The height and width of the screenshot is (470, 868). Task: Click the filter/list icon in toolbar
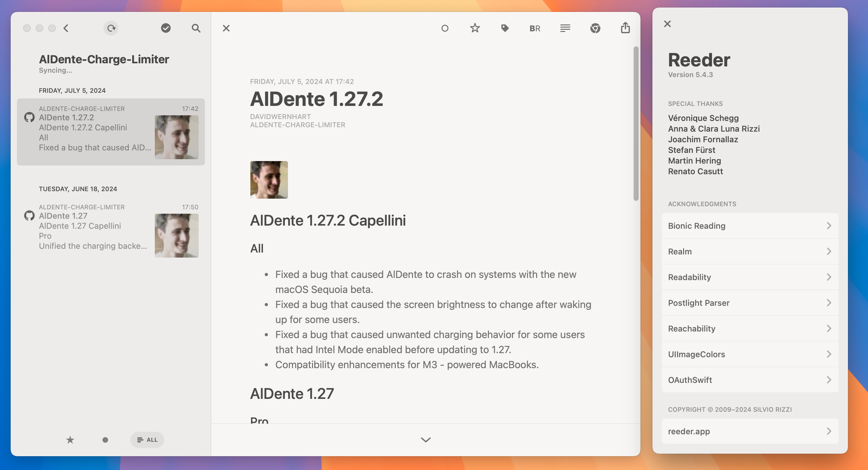coord(565,28)
